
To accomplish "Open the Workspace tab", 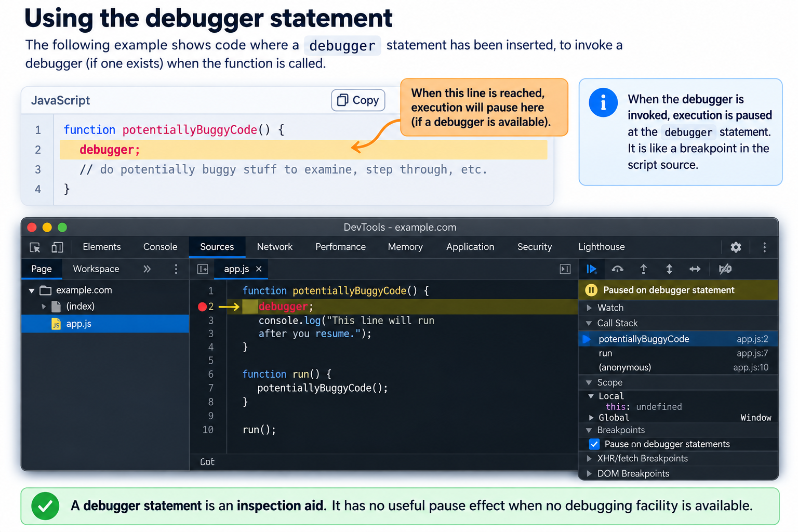I will 96,269.
